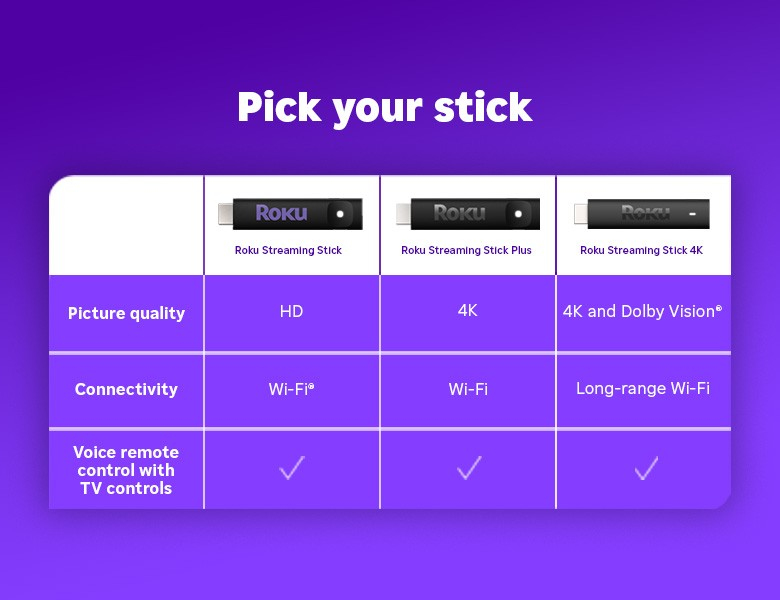Click the Connectivity row header
The height and width of the screenshot is (600, 780).
(126, 389)
